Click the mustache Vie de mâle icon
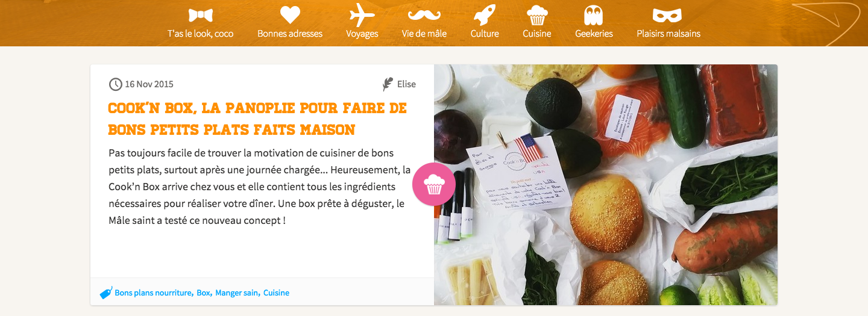 424,14
